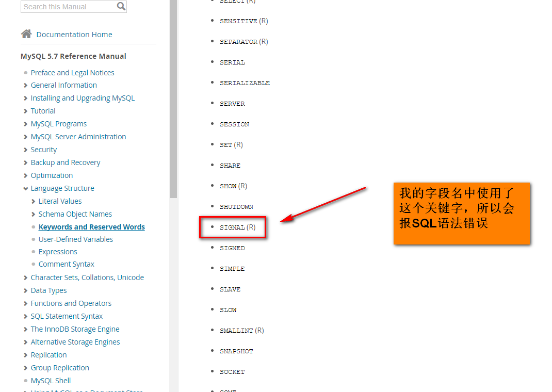Select the User-Defined Variables entry
Viewport: 552px width, 392px height.
click(75, 239)
